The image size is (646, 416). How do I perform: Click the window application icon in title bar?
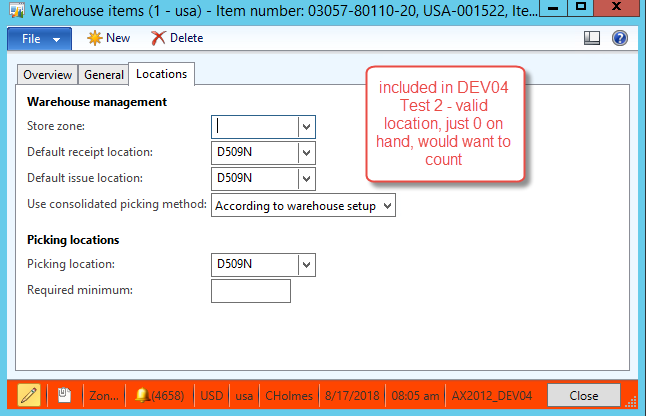(17, 9)
